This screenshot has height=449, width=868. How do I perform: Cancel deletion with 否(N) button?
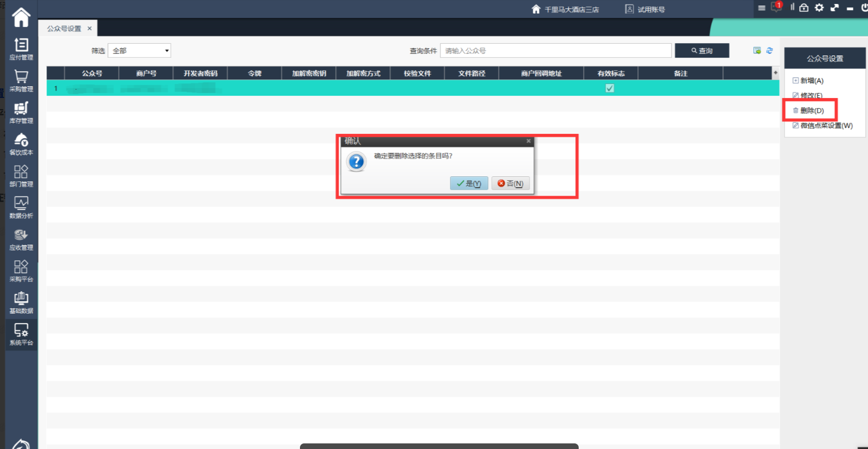[x=510, y=184]
